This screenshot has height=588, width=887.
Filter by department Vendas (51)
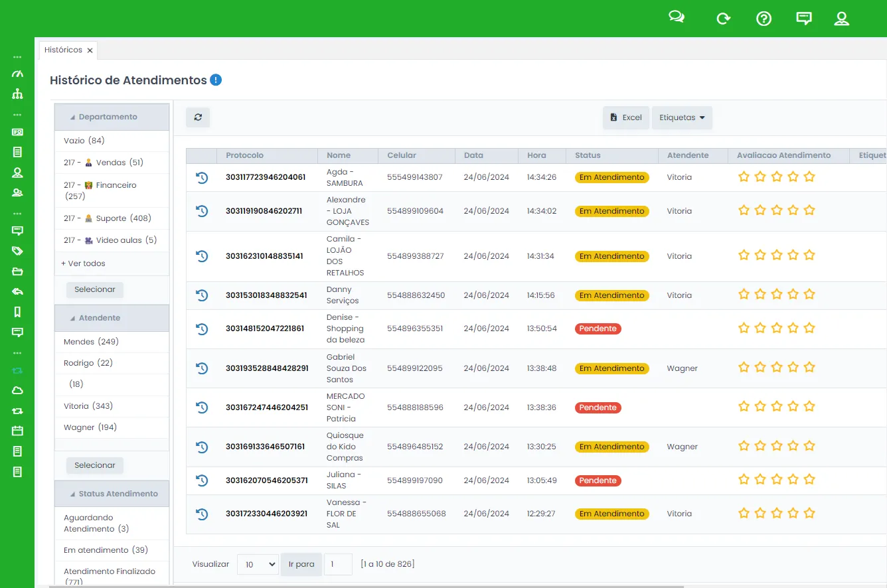coord(104,163)
